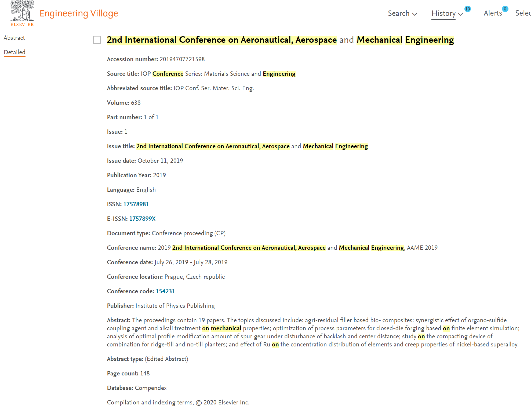The image size is (531, 420).
Task: Switch to the Abstract view tab
Action: pyautogui.click(x=14, y=38)
